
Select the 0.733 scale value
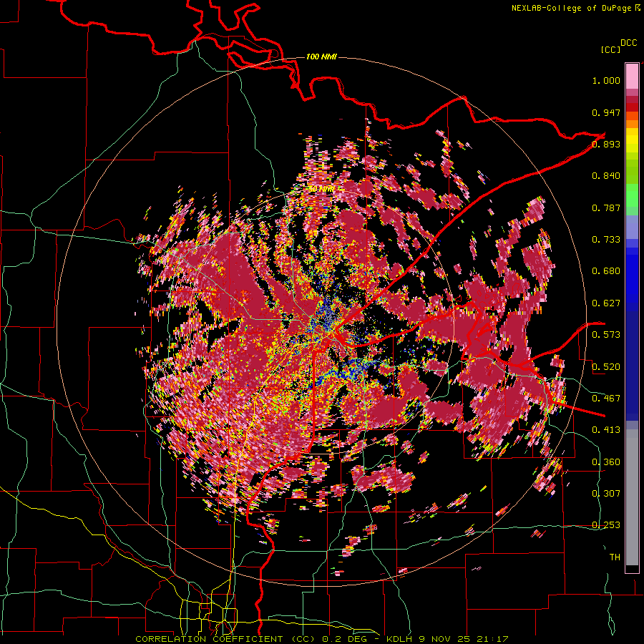point(606,240)
